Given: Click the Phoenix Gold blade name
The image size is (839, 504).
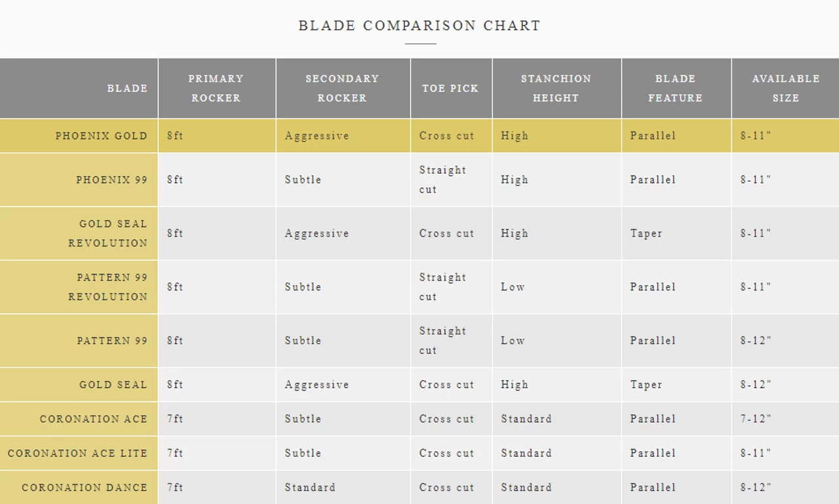Looking at the screenshot, I should pos(101,136).
